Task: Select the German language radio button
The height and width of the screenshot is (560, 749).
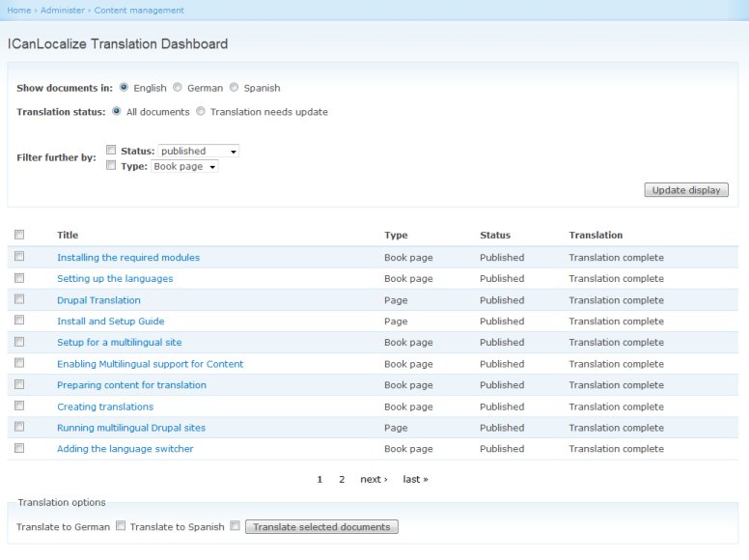Action: 178,88
